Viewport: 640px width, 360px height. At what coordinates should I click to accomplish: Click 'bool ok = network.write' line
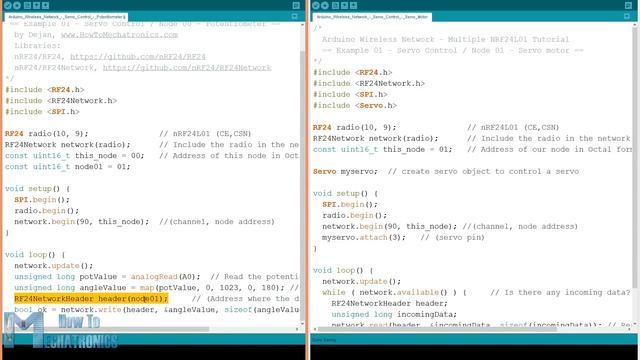157,310
